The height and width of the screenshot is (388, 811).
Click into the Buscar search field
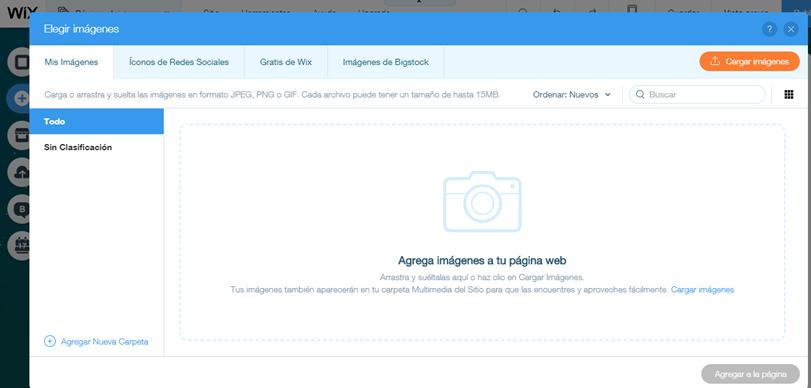click(697, 95)
